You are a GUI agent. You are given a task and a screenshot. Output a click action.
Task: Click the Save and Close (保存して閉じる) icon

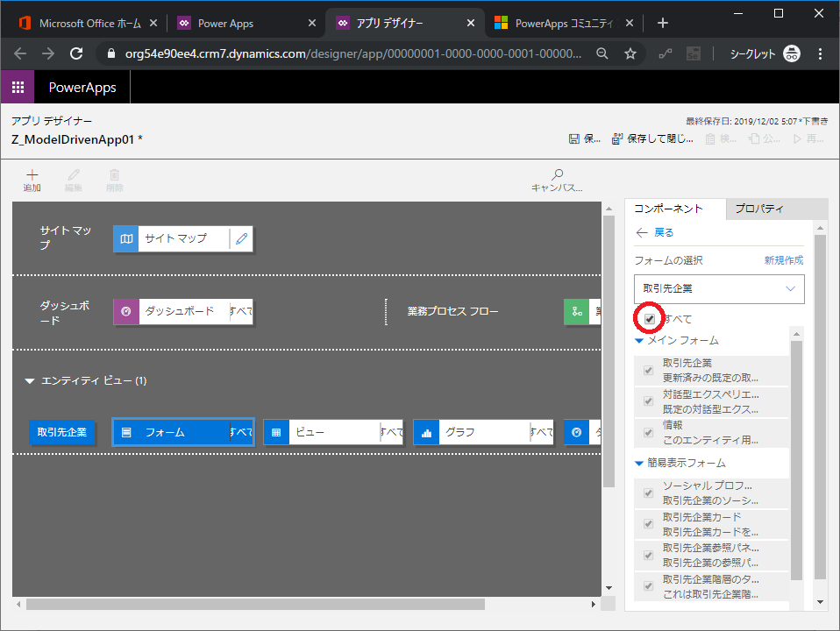pos(617,139)
